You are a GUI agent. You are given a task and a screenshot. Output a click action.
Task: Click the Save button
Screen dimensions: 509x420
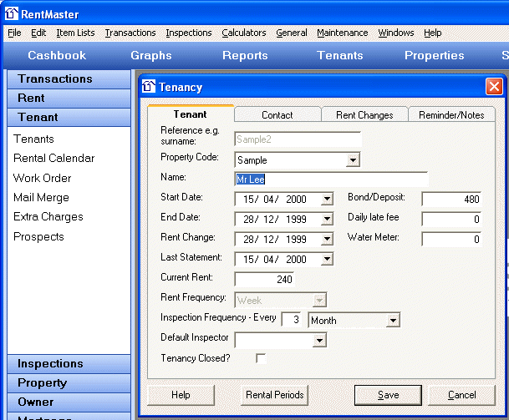pos(388,395)
